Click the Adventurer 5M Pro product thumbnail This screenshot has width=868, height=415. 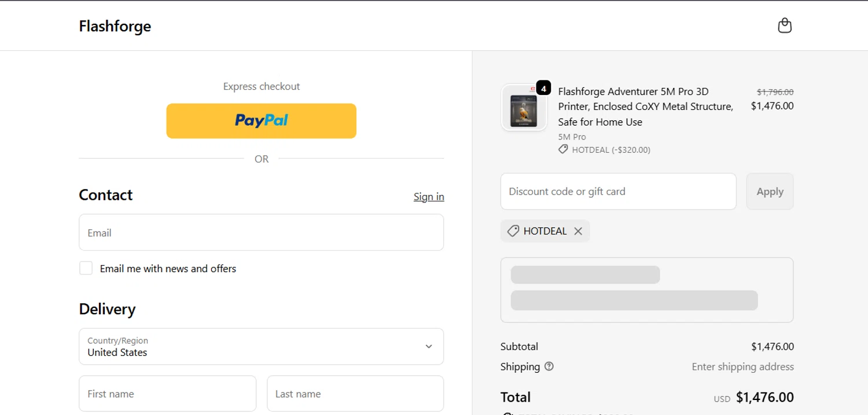click(x=524, y=109)
